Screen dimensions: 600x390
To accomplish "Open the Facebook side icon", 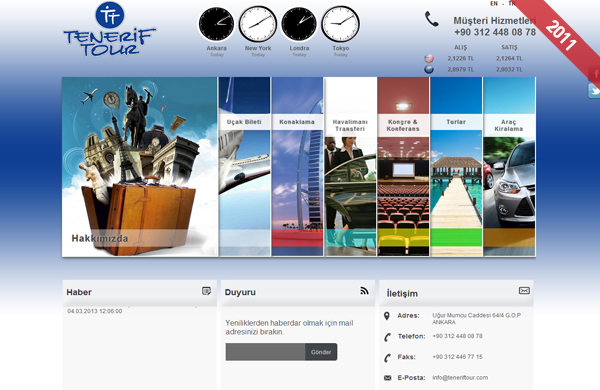I will [x=594, y=73].
